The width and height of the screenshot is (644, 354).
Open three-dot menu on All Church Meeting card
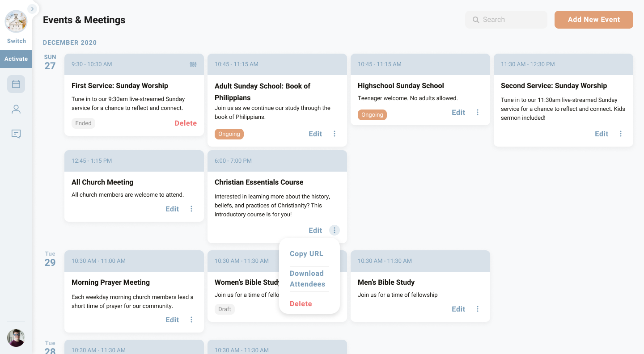(191, 209)
